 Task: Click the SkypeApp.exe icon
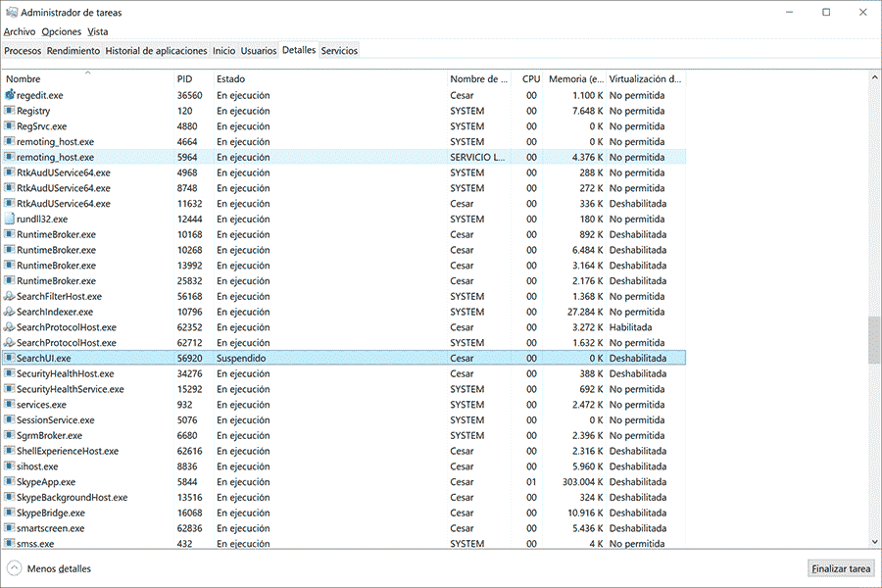pos(10,481)
